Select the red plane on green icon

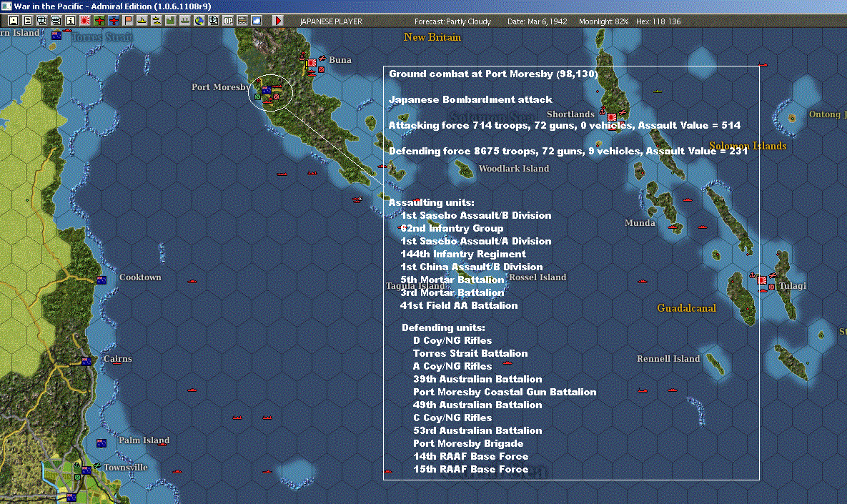(99, 21)
